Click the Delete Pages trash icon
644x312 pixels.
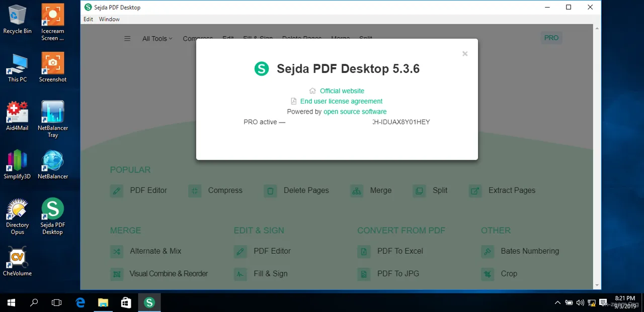[270, 191]
